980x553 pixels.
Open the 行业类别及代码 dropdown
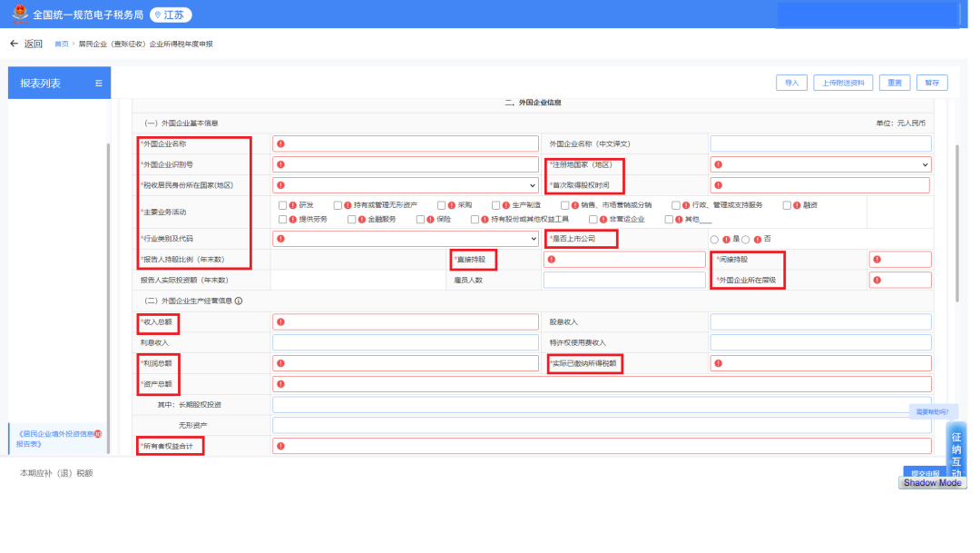click(405, 238)
